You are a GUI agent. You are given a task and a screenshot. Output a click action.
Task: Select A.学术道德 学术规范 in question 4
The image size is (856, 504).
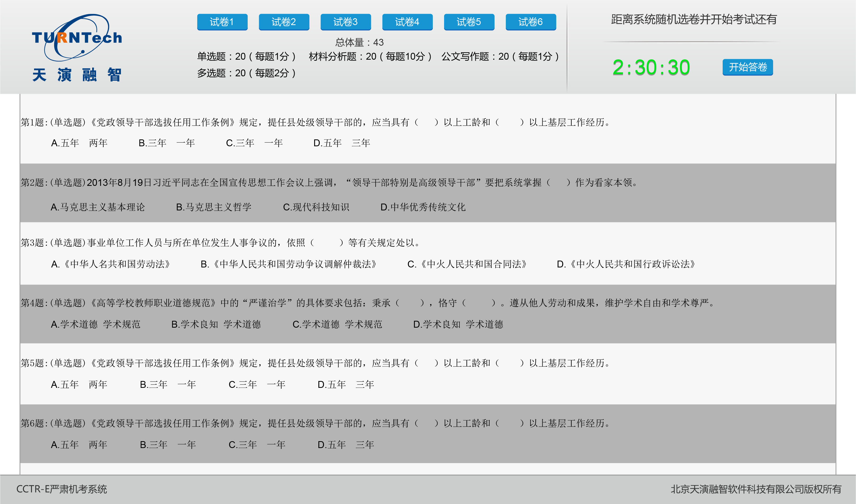point(96,324)
